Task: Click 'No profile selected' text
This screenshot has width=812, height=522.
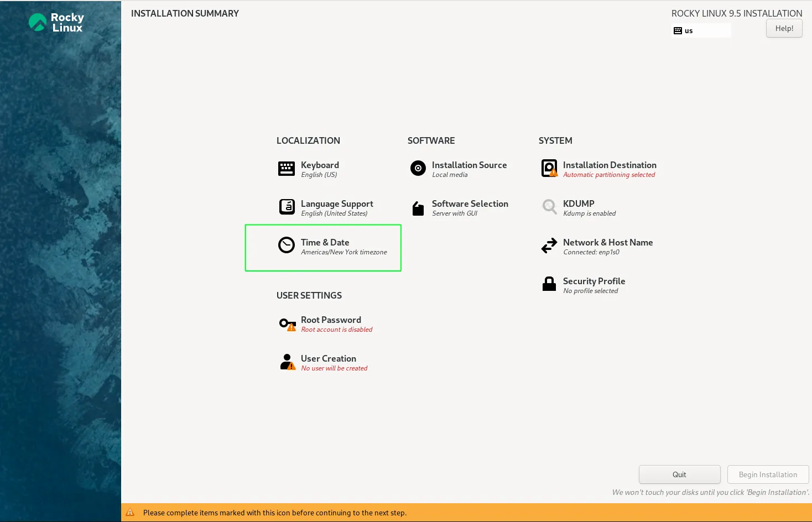Action: pyautogui.click(x=591, y=291)
